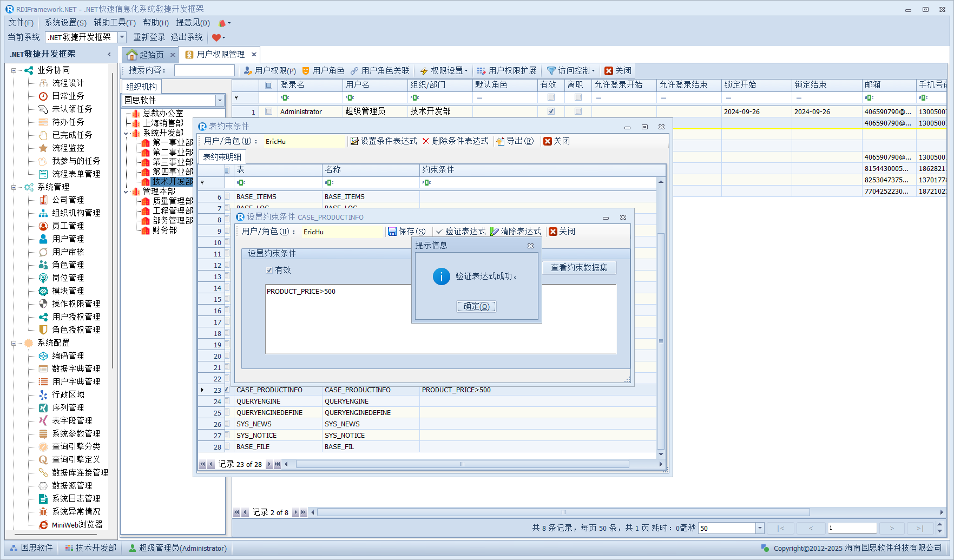Open the system settings menu
This screenshot has height=560, width=954.
pos(65,23)
